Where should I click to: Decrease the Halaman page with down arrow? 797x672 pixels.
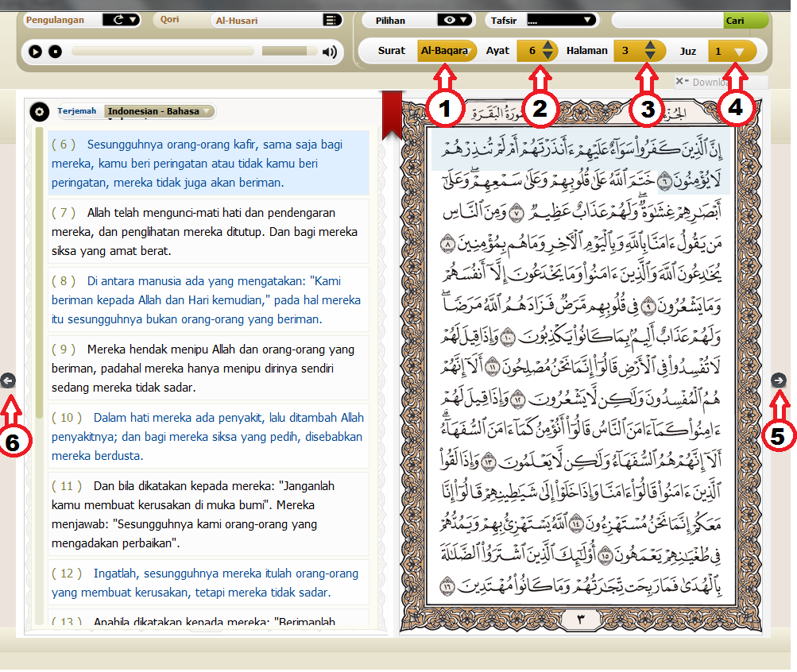[x=650, y=56]
